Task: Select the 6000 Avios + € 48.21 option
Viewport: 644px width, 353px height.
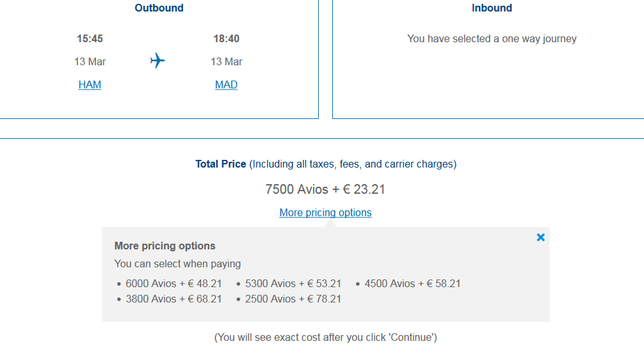Action: 173,283
